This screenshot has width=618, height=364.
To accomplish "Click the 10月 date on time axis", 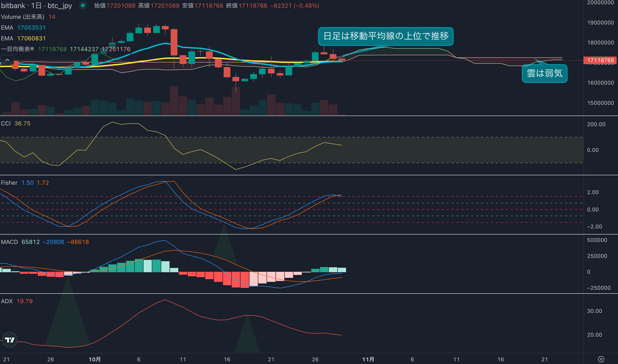I will pyautogui.click(x=95, y=359).
